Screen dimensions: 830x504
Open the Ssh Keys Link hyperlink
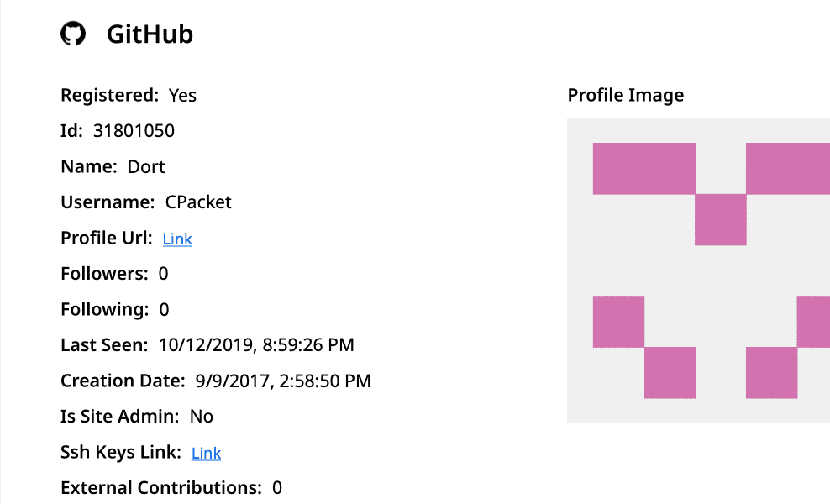tap(206, 453)
